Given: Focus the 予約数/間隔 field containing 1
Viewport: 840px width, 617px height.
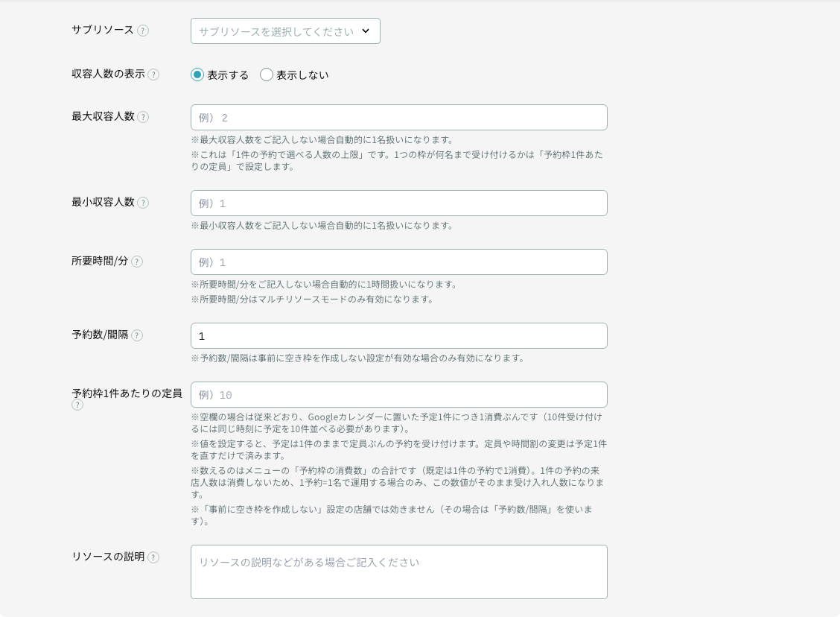Looking at the screenshot, I should (398, 335).
